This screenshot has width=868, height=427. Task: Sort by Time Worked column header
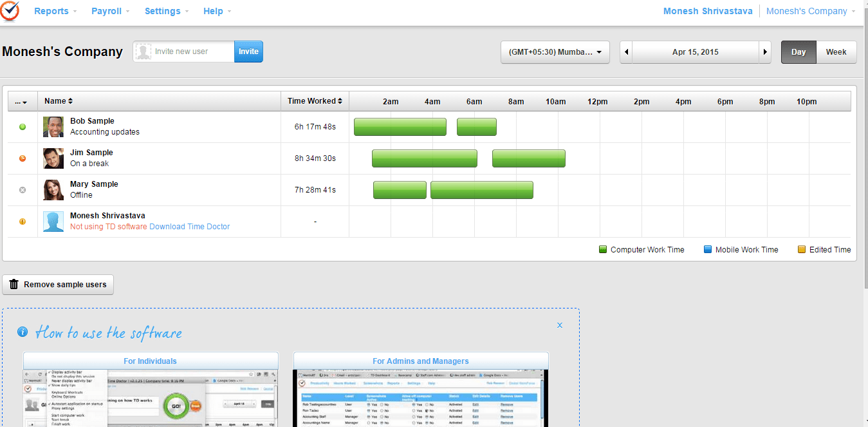[315, 101]
